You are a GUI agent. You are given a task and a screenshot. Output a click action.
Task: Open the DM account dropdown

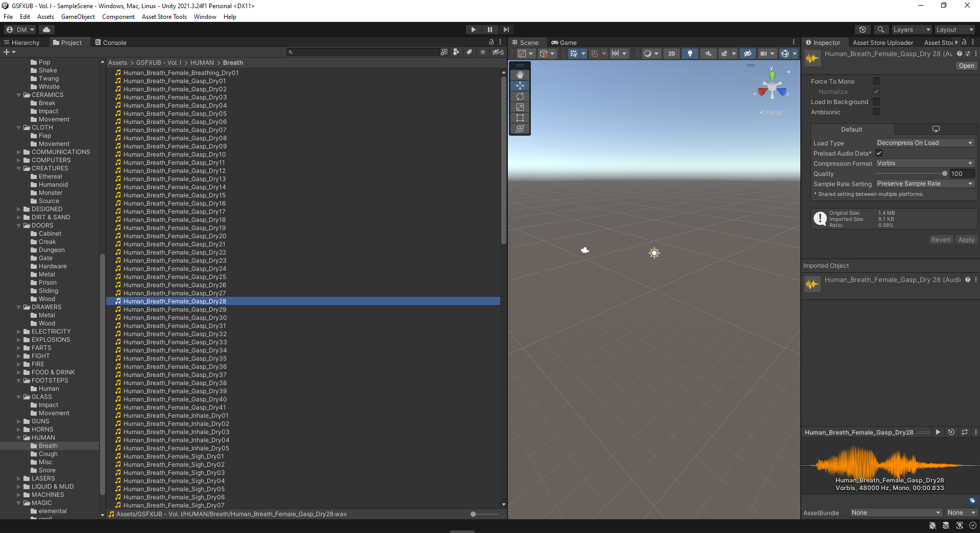point(20,30)
